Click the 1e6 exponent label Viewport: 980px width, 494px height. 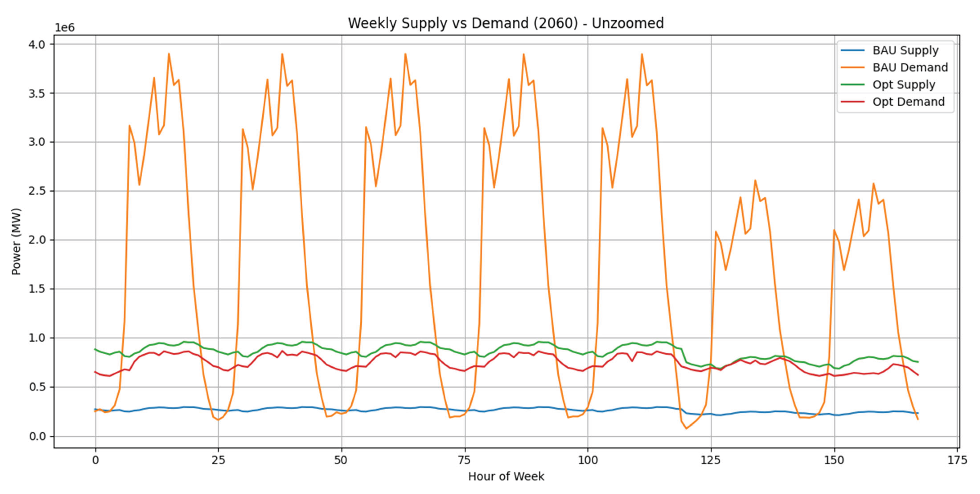[65, 28]
